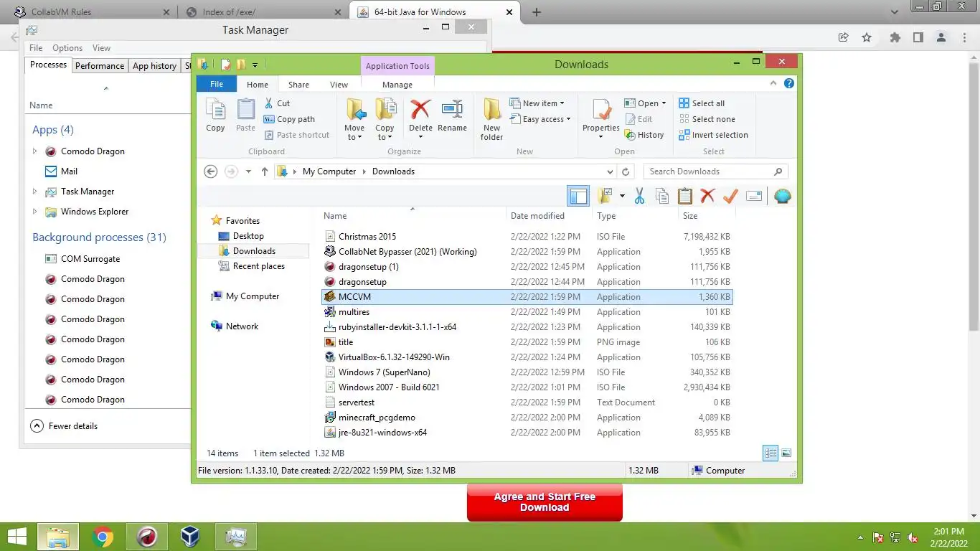Sort files by the Date modified column
The height and width of the screenshot is (551, 980).
pyautogui.click(x=537, y=216)
